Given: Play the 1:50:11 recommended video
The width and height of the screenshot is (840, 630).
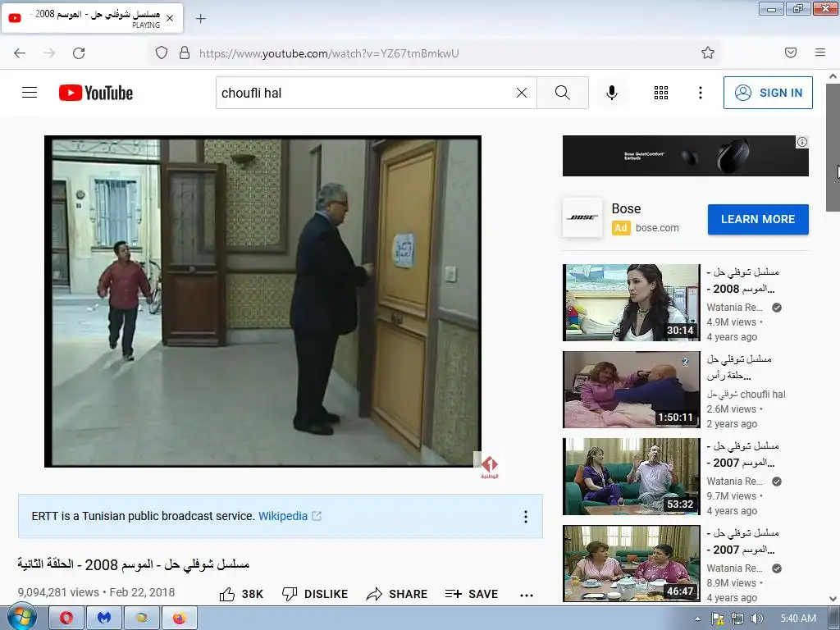Looking at the screenshot, I should coord(631,390).
